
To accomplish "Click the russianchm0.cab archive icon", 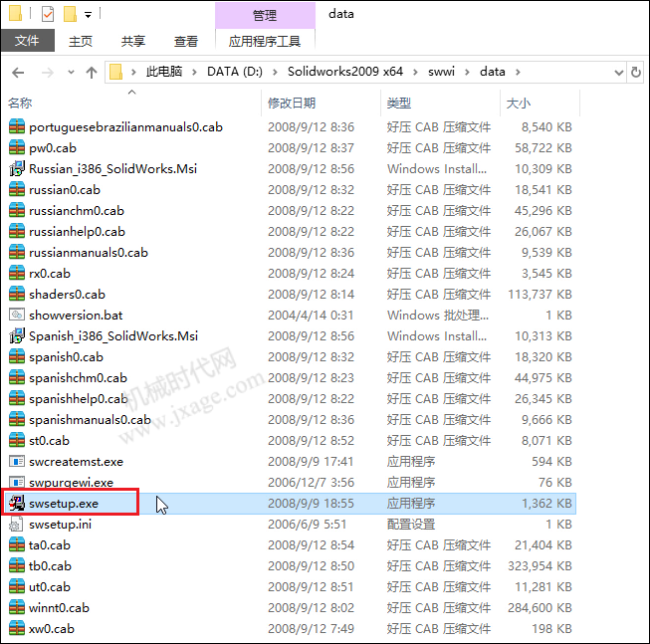I will pyautogui.click(x=17, y=211).
